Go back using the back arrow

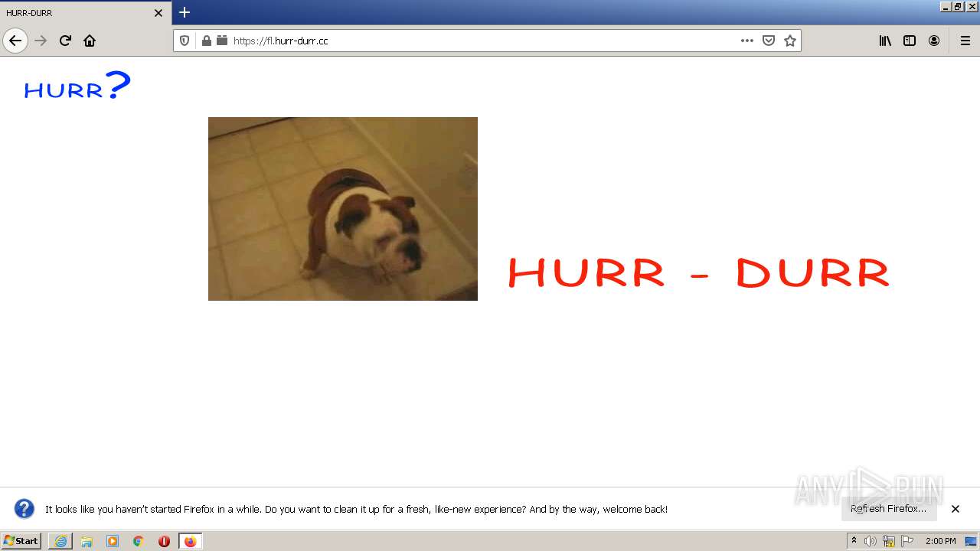(15, 41)
